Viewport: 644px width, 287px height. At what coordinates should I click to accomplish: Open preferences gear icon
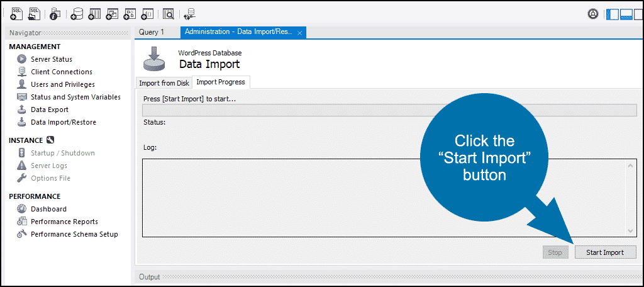pyautogui.click(x=592, y=14)
